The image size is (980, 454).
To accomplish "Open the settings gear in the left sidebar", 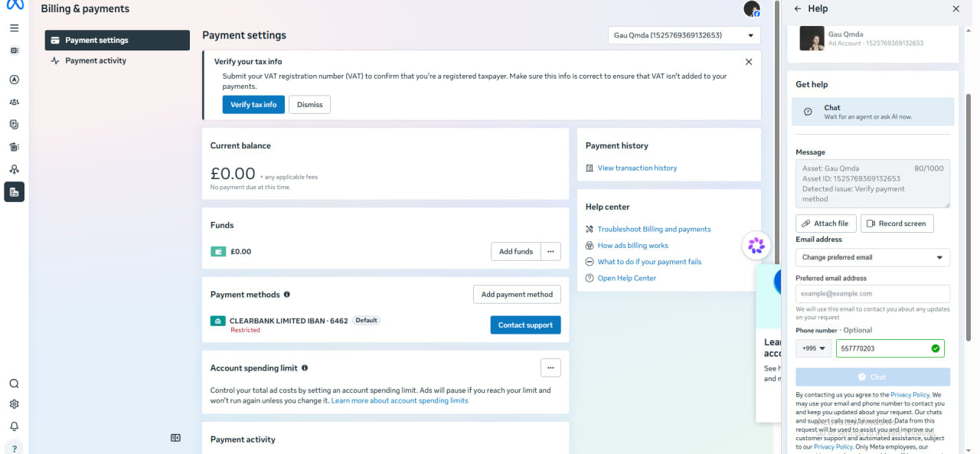I will pyautogui.click(x=14, y=405).
